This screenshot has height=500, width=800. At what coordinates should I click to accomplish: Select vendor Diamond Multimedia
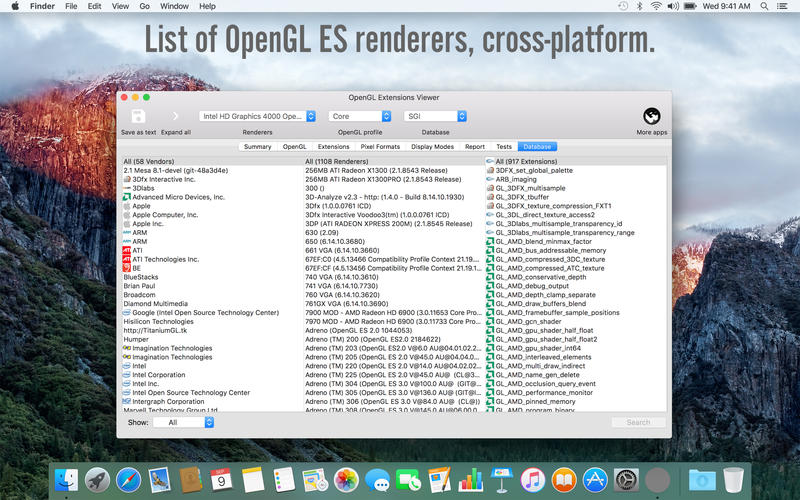point(211,304)
